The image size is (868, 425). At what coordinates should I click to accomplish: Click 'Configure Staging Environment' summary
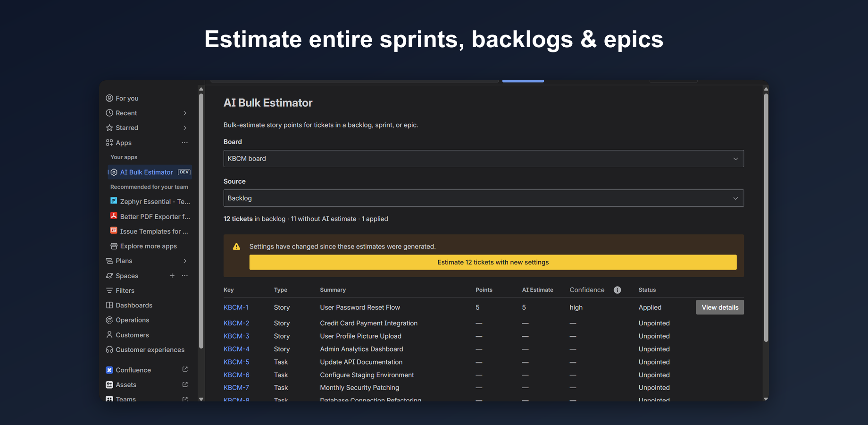tap(367, 375)
